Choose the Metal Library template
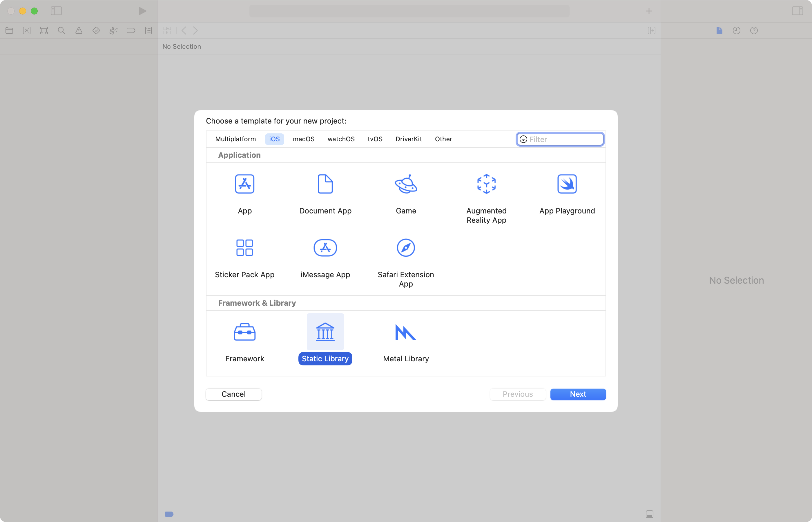This screenshot has height=522, width=812. [x=406, y=332]
